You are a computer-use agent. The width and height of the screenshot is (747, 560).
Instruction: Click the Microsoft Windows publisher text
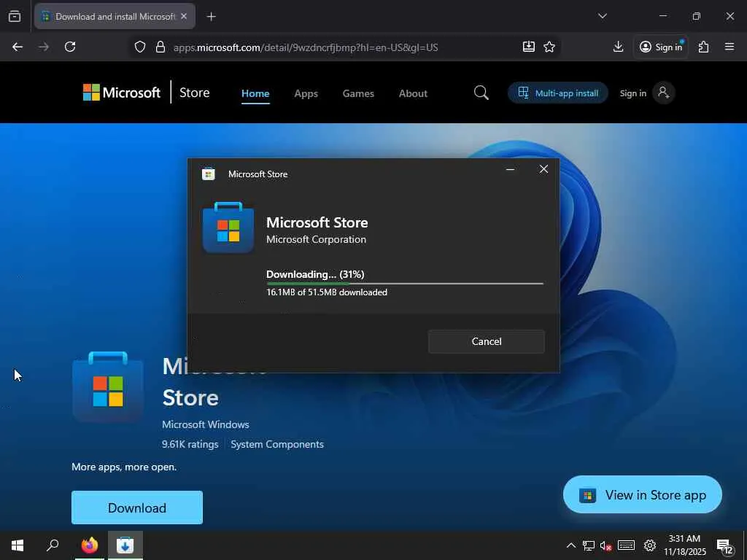pos(205,424)
